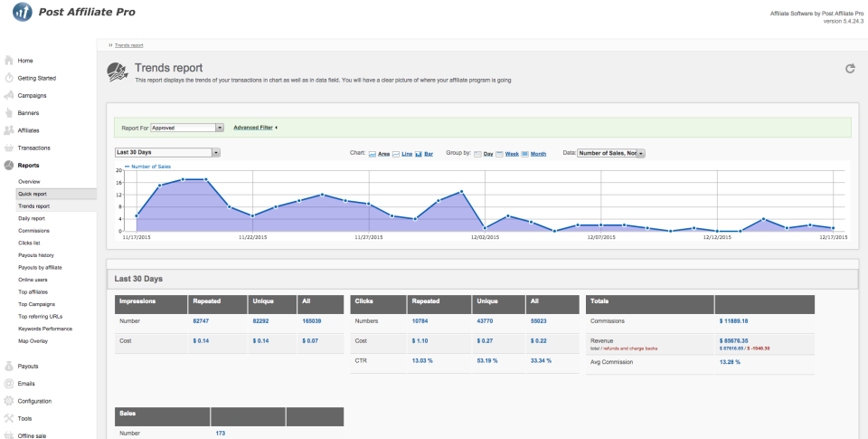Image resolution: width=868 pixels, height=439 pixels.
Task: Click the Offline sale cart icon
Action: (9, 435)
